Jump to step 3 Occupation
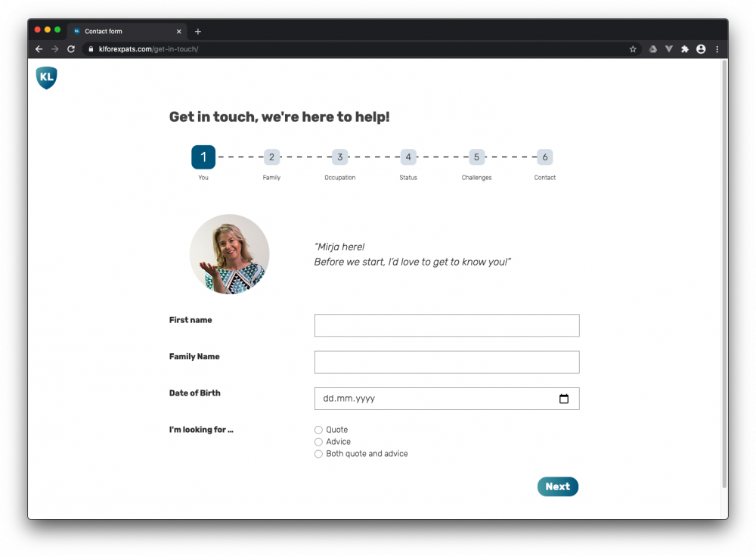Viewport: 756px width, 556px height. pos(340,157)
